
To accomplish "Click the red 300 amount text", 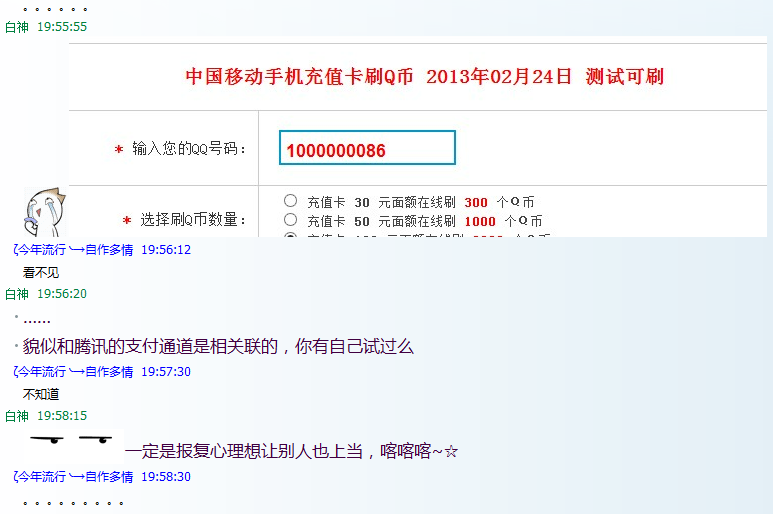I will 476,202.
